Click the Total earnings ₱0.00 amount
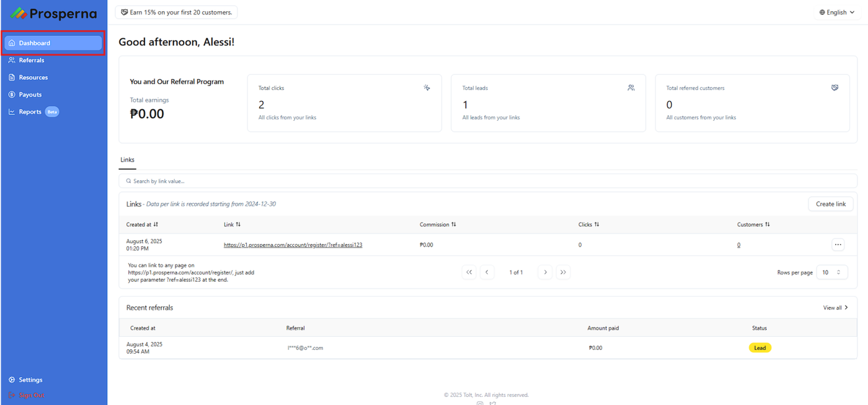868x405 pixels. pos(147,113)
